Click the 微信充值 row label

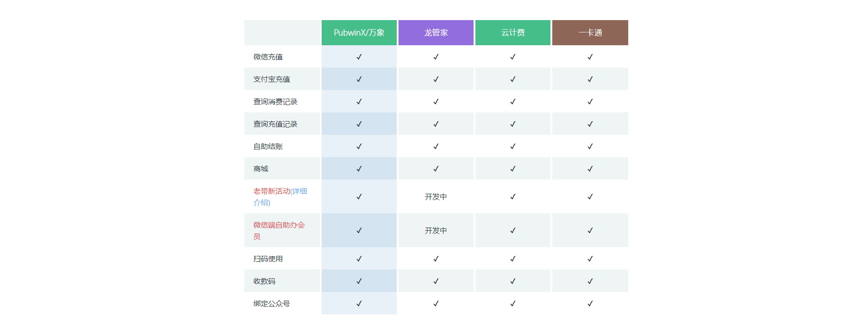268,57
